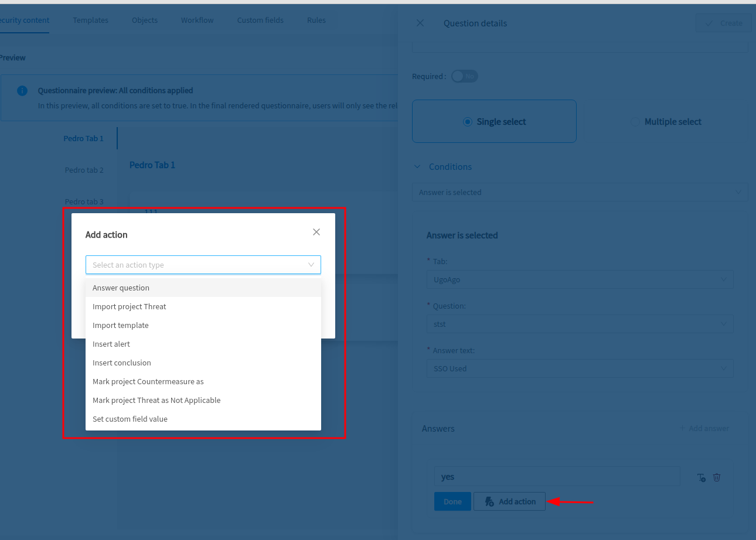Switch to the Custom fields tab
This screenshot has height=540, width=756.
(x=260, y=20)
